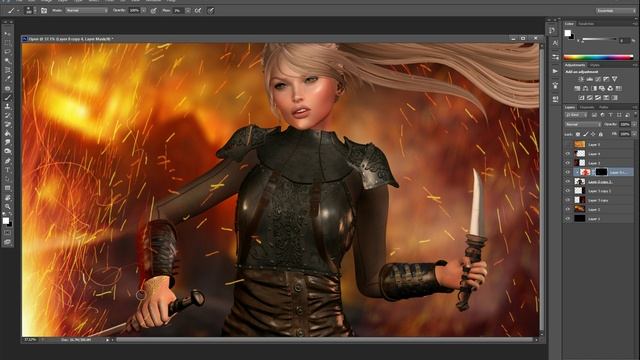
Task: Lock image pixels in Layers panel
Action: 585,134
